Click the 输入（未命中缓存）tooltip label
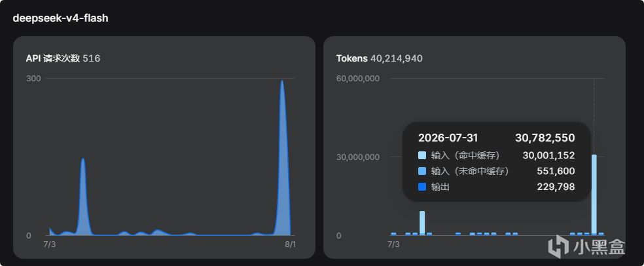 pos(470,171)
